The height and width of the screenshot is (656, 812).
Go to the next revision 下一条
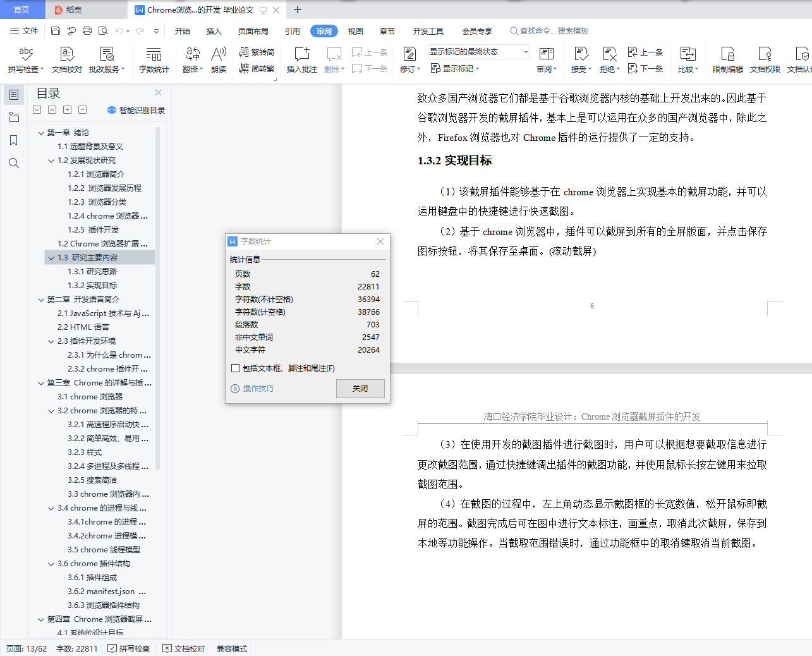[645, 68]
